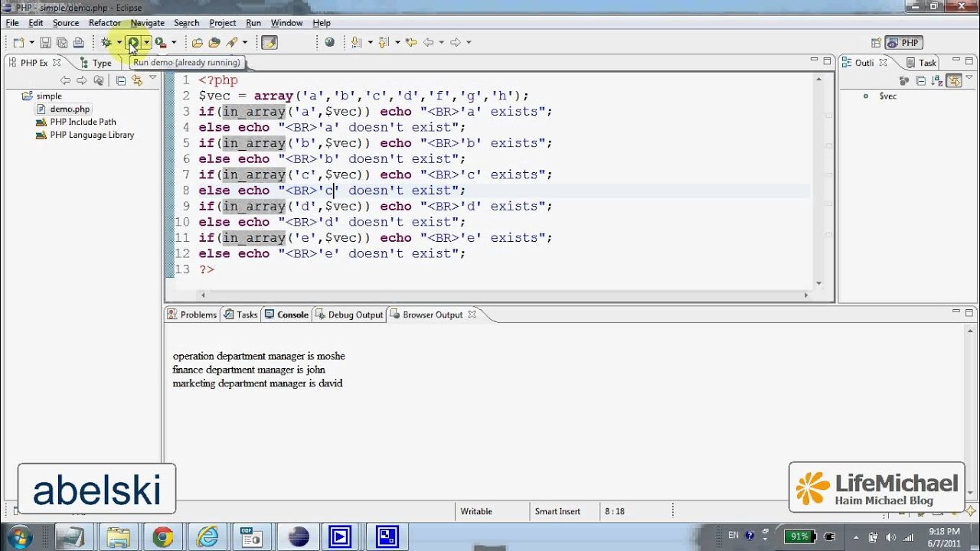Click the Previous Annotation toolbar icon
The image size is (980, 551).
384,43
